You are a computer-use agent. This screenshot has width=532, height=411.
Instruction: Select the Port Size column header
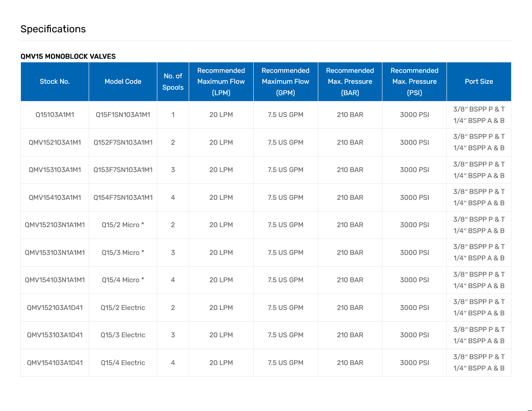pos(479,81)
